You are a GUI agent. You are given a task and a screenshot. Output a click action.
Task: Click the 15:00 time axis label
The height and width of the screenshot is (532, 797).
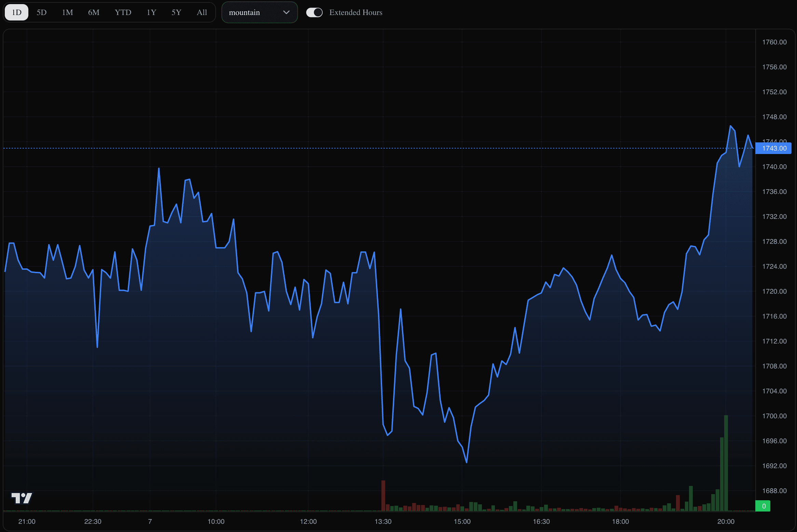(462, 521)
